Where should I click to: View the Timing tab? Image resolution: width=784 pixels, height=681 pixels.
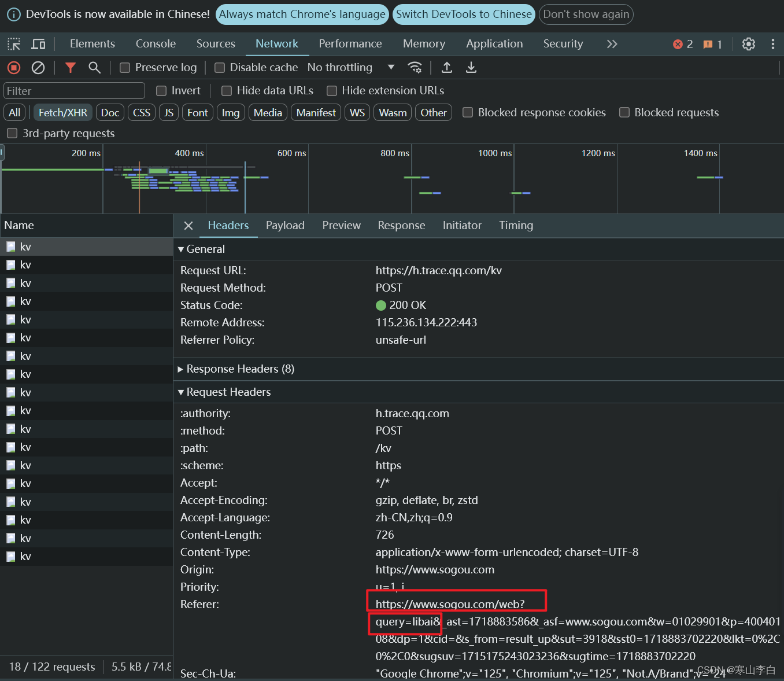pos(516,226)
